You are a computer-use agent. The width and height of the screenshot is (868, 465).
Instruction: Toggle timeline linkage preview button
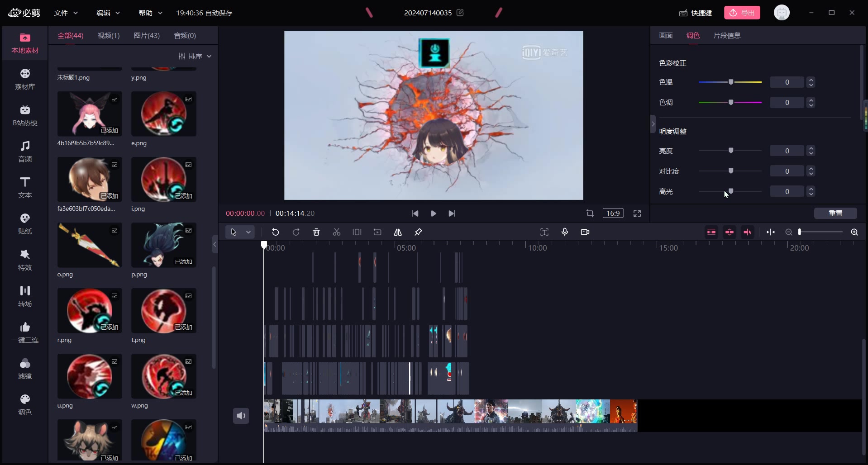(748, 232)
